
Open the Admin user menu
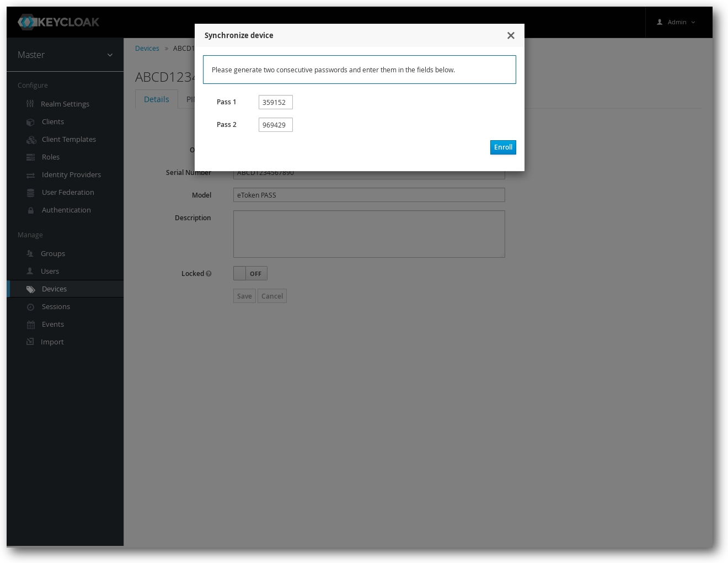(x=676, y=22)
